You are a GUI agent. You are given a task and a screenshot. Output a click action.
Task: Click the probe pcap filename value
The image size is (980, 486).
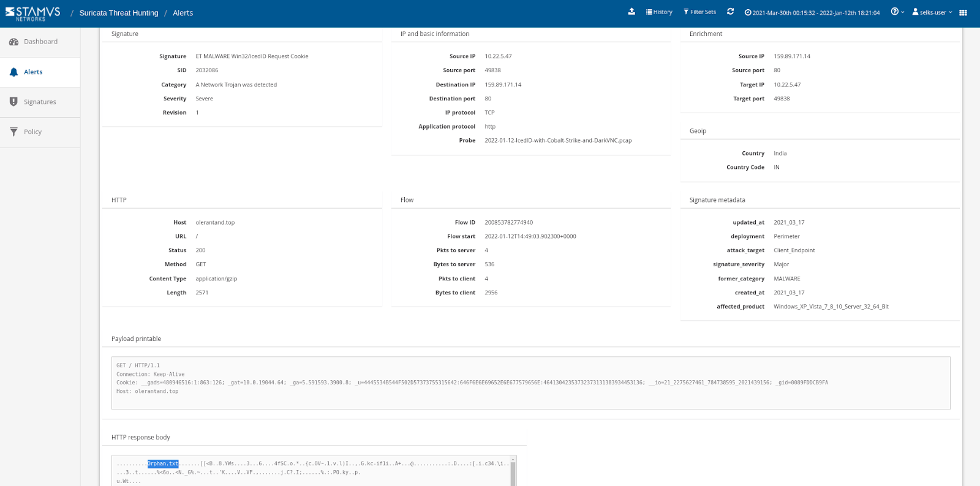point(558,141)
